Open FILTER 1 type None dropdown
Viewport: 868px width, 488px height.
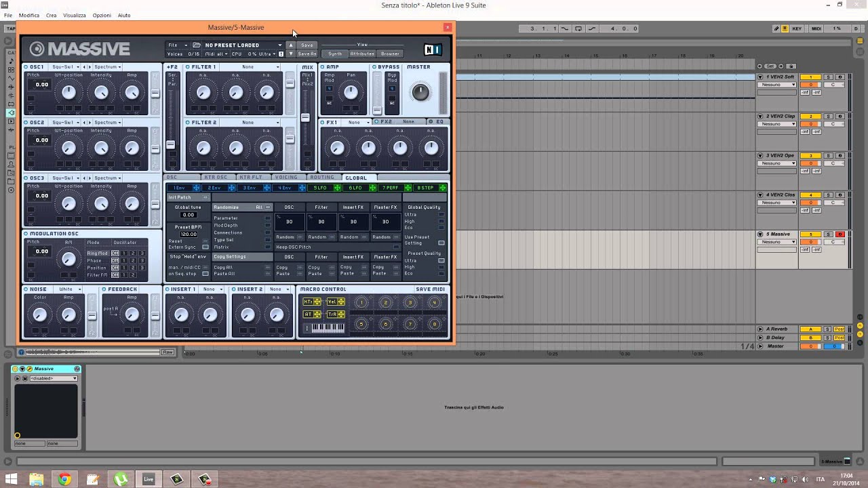click(x=251, y=67)
